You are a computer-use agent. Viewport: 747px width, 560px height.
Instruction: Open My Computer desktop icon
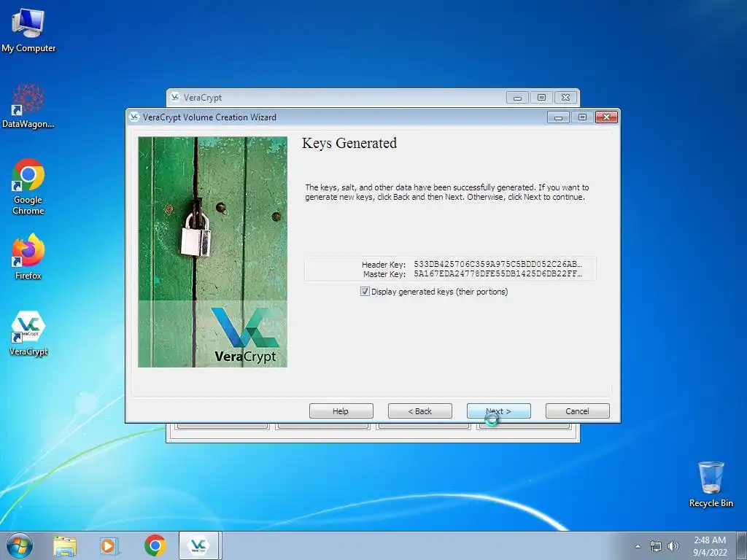point(28,29)
